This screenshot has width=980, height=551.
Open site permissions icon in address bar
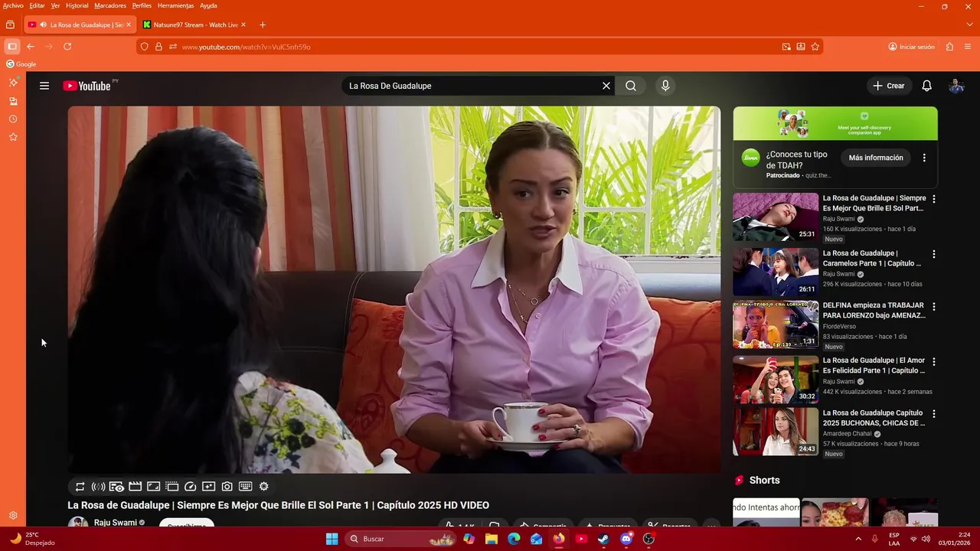173,47
